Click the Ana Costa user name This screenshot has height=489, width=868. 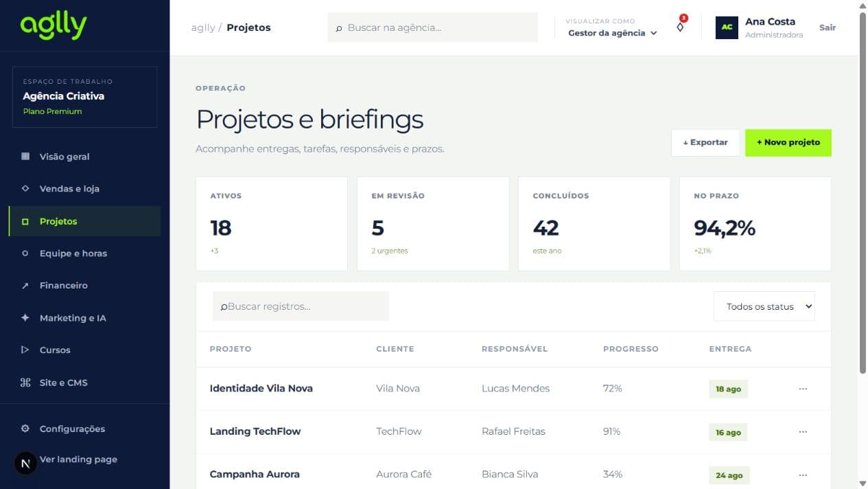(x=770, y=21)
